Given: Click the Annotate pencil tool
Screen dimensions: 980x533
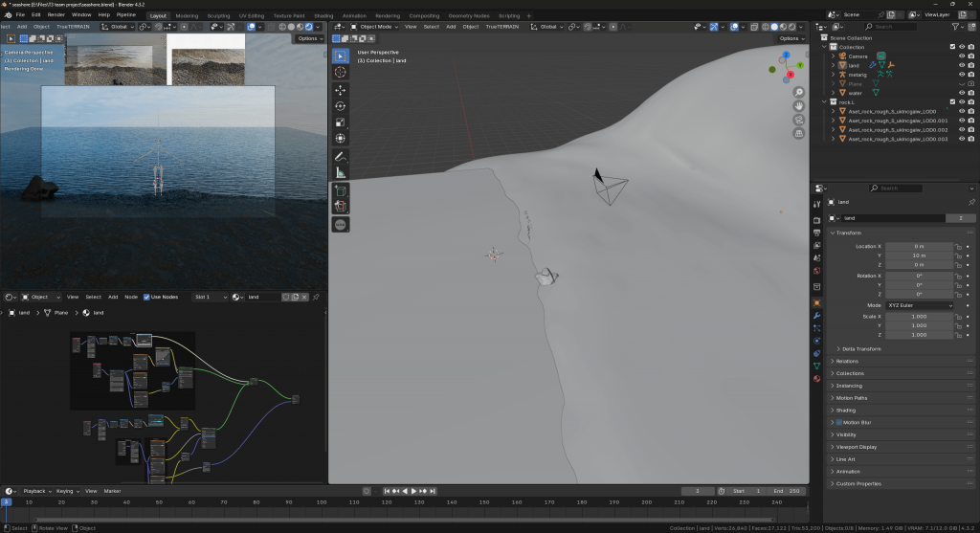Looking at the screenshot, I should pyautogui.click(x=341, y=156).
